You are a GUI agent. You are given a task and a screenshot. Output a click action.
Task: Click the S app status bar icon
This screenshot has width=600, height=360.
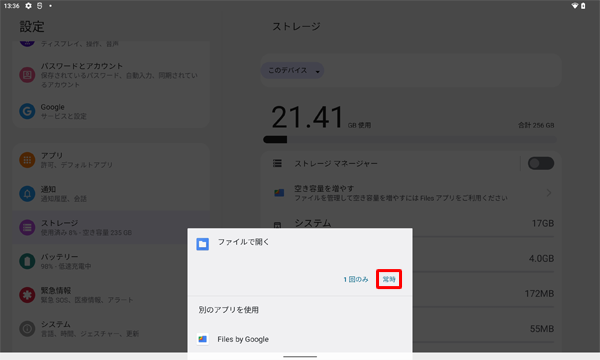[39, 6]
